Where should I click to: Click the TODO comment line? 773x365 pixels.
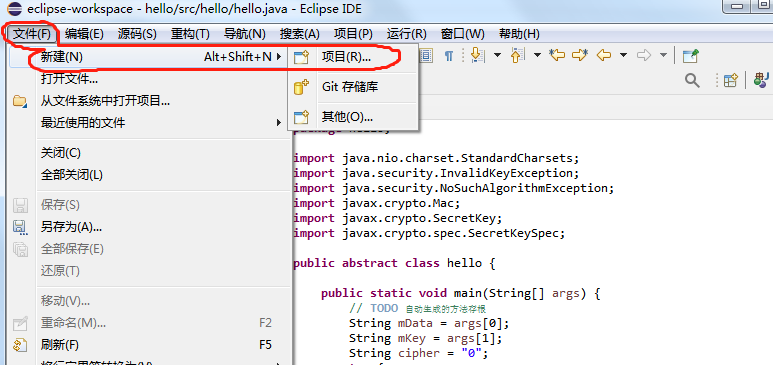click(418, 309)
